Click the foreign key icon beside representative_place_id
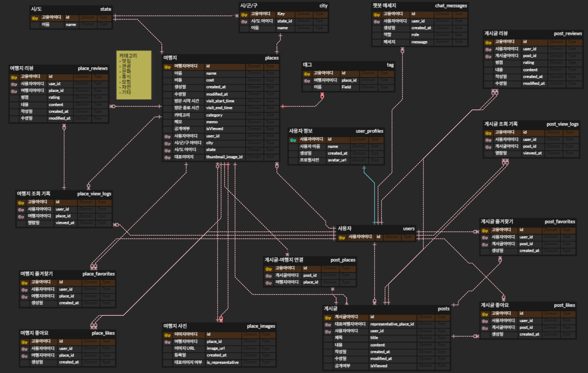Viewport: 588px width, 373px height. [328, 325]
